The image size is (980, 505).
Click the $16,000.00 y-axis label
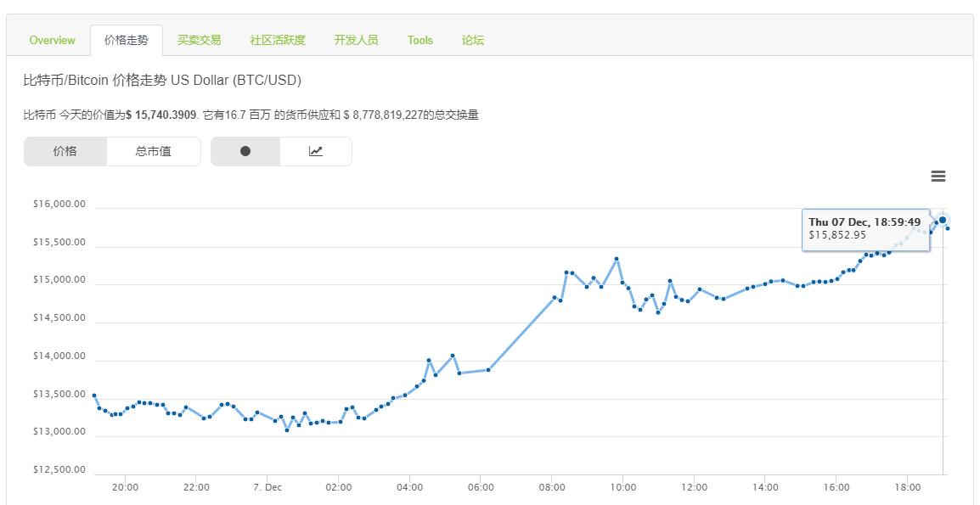point(59,205)
